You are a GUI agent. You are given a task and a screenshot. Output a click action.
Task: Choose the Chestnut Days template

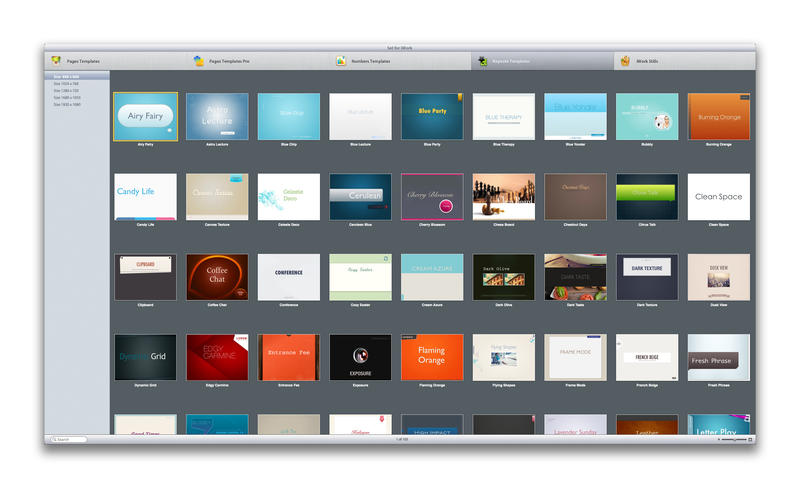point(576,197)
